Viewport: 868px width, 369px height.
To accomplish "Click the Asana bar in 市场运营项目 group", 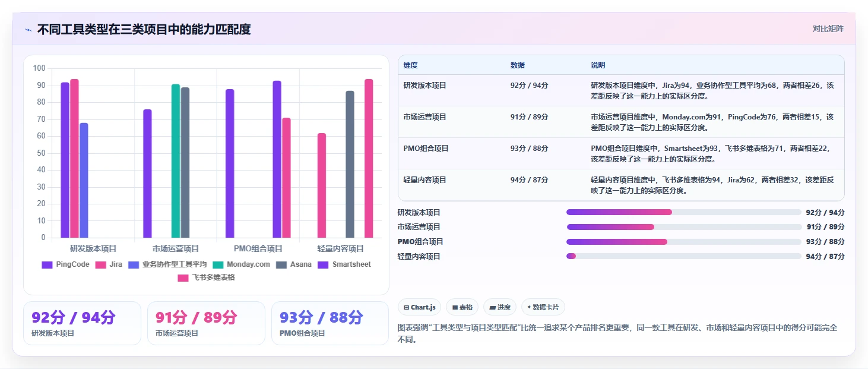I will pyautogui.click(x=185, y=163).
